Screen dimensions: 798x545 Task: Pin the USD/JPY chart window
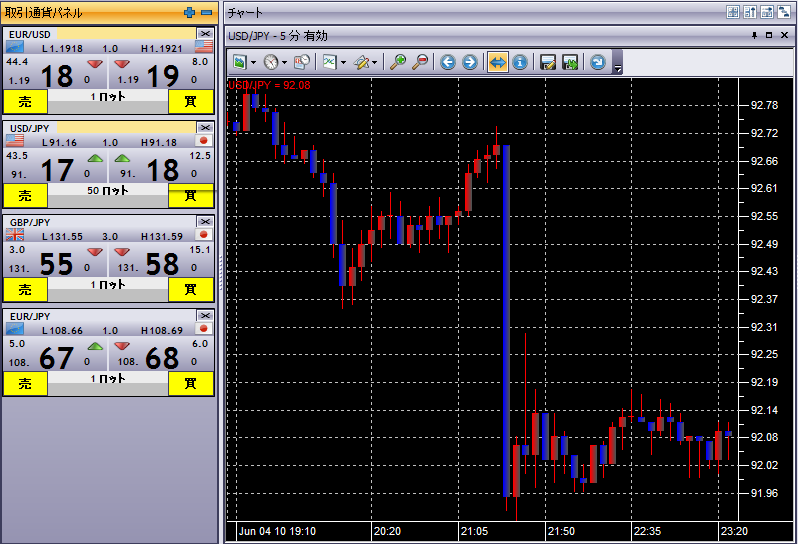coord(754,35)
